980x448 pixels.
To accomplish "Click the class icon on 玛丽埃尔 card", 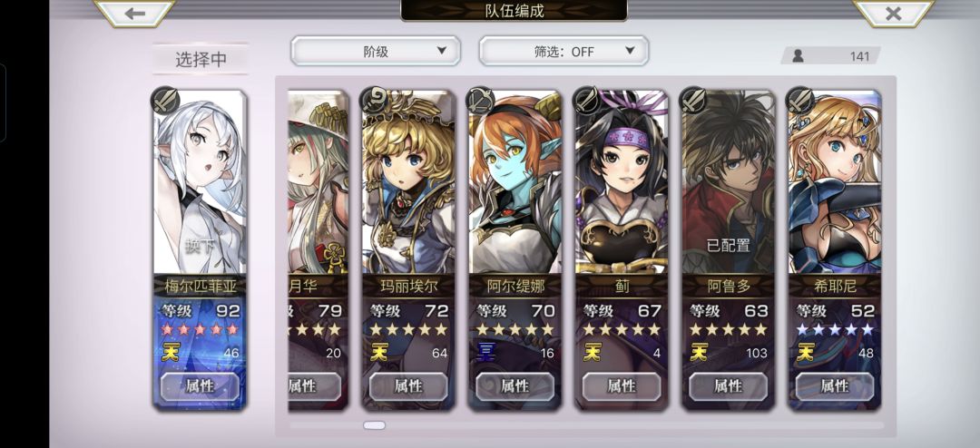I will (x=375, y=100).
